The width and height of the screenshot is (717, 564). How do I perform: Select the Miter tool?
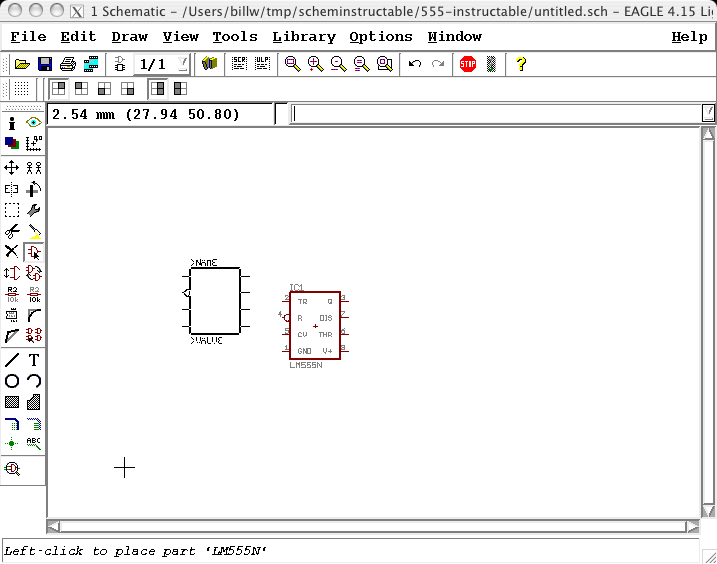click(34, 315)
